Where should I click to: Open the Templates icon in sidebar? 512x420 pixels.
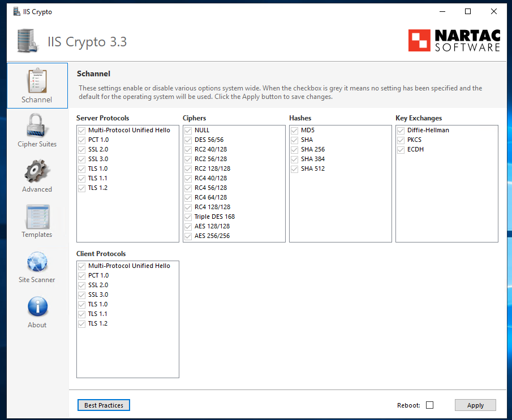(x=37, y=217)
